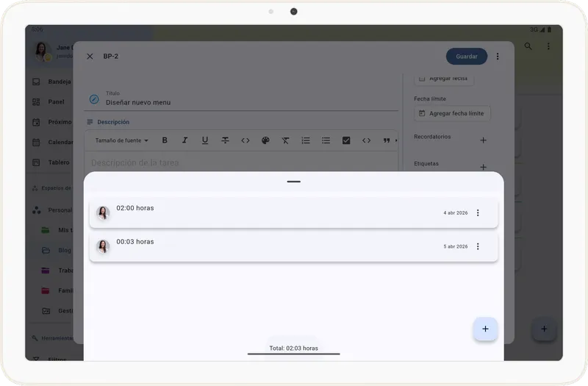Close the BP-2 task dialog
Image resolution: width=588 pixels, height=386 pixels.
[90, 57]
